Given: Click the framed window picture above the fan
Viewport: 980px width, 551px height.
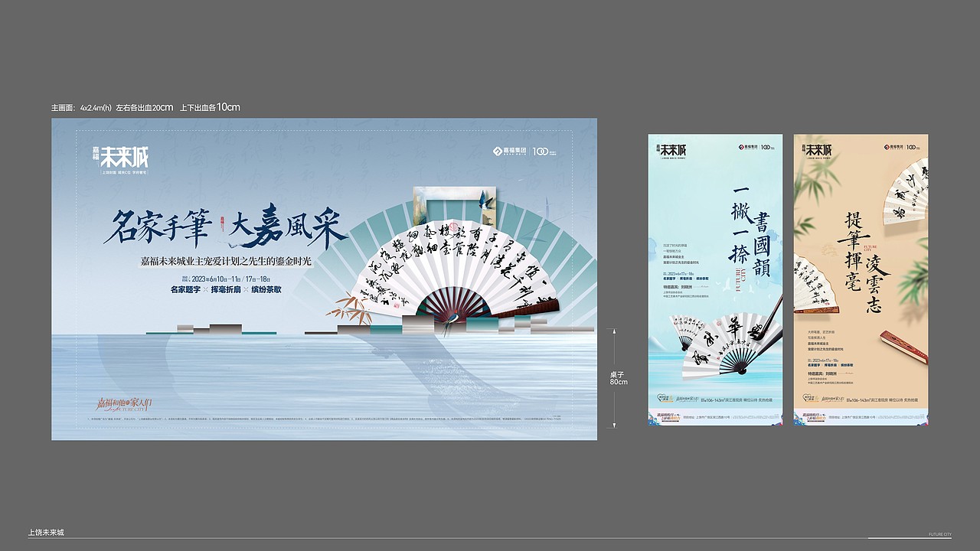Looking at the screenshot, I should click(454, 208).
